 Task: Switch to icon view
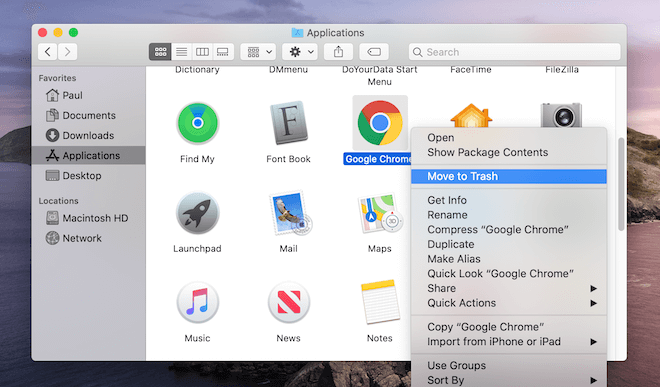click(160, 52)
